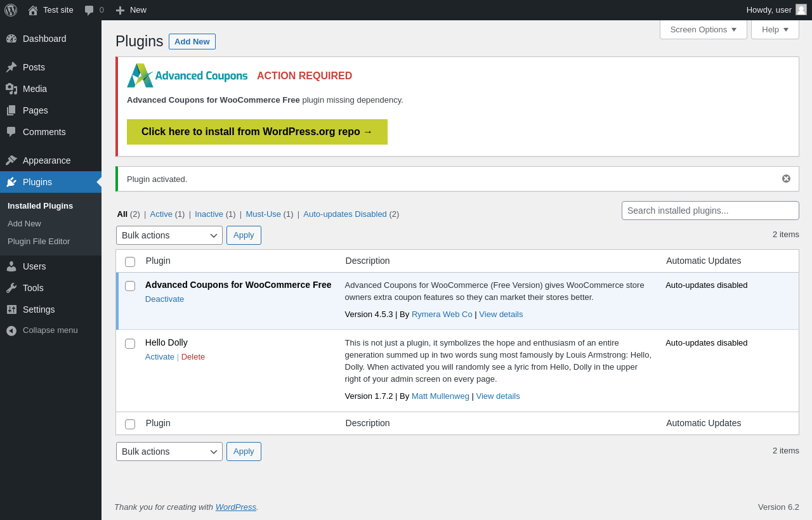Dismiss the Plugin activated notice

click(x=786, y=179)
